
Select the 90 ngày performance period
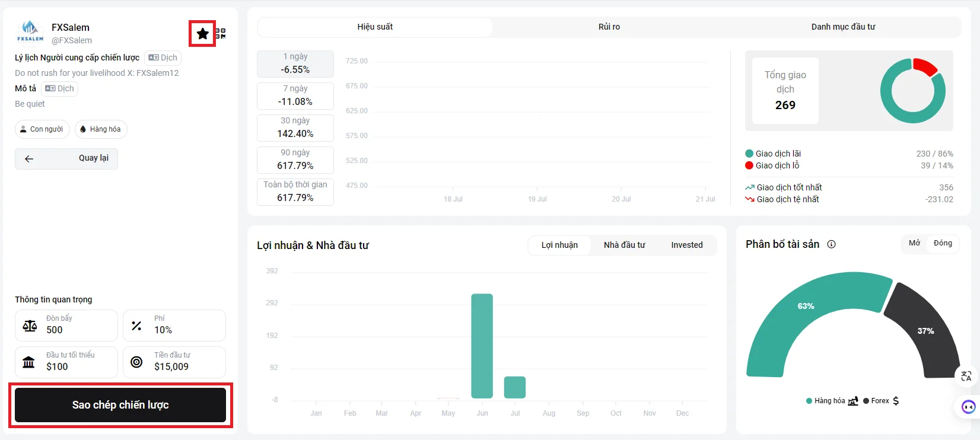tap(295, 160)
